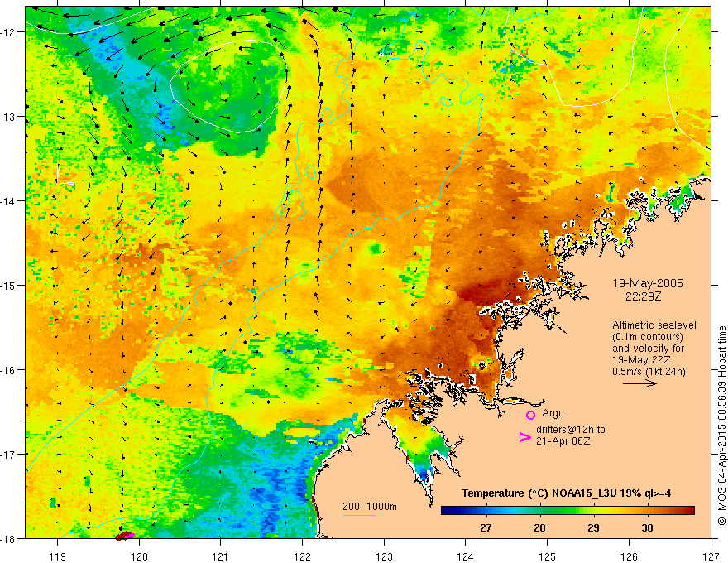Click the '125' longitude axis label

pyautogui.click(x=548, y=556)
